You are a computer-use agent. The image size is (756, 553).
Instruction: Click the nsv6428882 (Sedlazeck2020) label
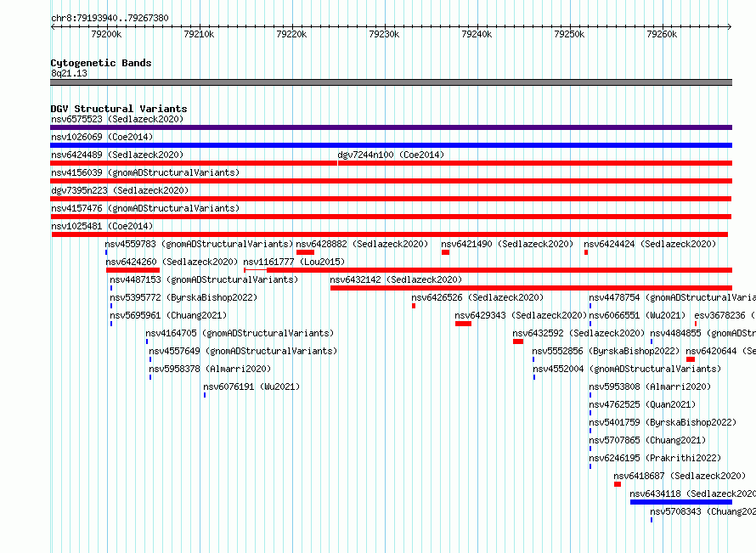pyautogui.click(x=362, y=244)
